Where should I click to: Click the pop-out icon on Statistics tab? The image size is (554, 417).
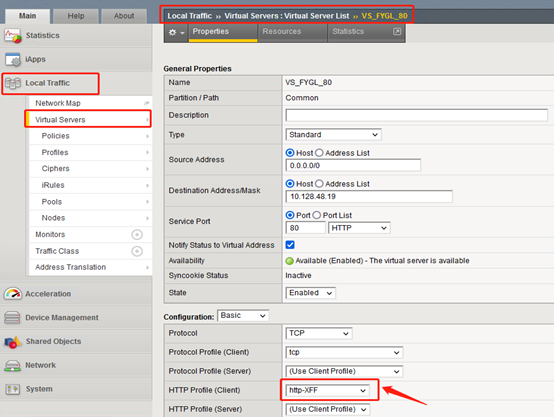click(x=397, y=31)
